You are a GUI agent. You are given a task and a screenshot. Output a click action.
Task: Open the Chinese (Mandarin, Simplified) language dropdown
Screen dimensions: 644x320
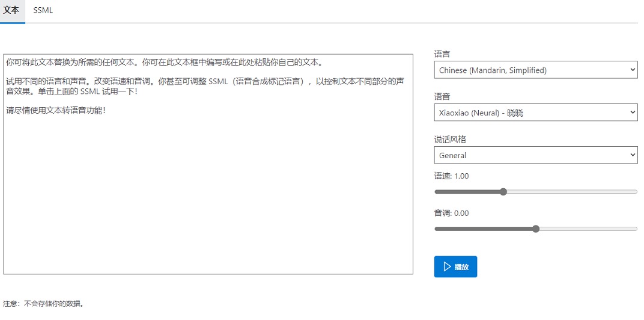click(x=529, y=70)
